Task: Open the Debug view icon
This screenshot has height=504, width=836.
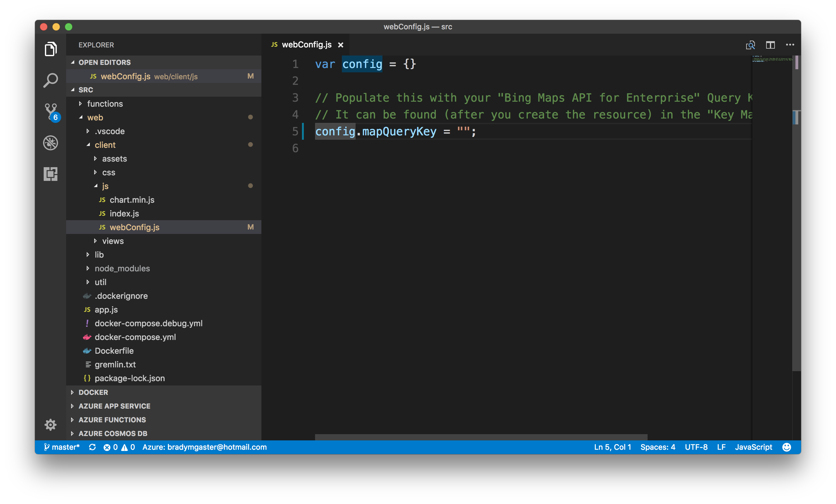Action: [x=51, y=143]
